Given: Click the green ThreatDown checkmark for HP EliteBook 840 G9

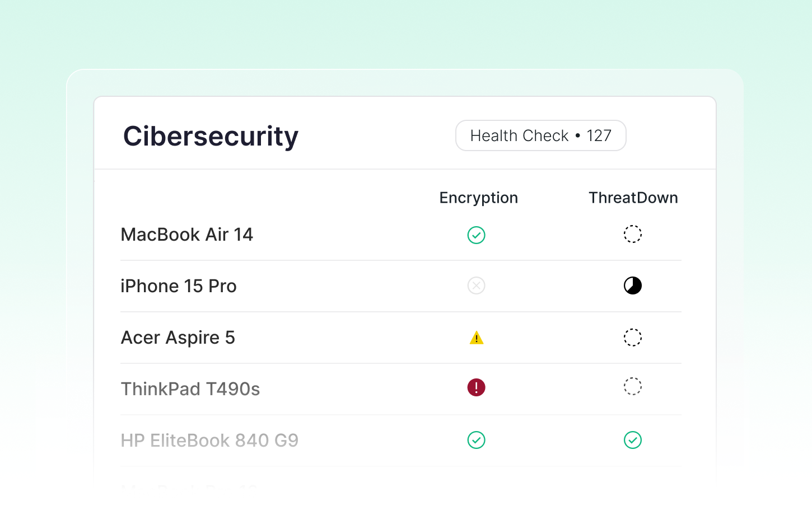Looking at the screenshot, I should pos(632,441).
